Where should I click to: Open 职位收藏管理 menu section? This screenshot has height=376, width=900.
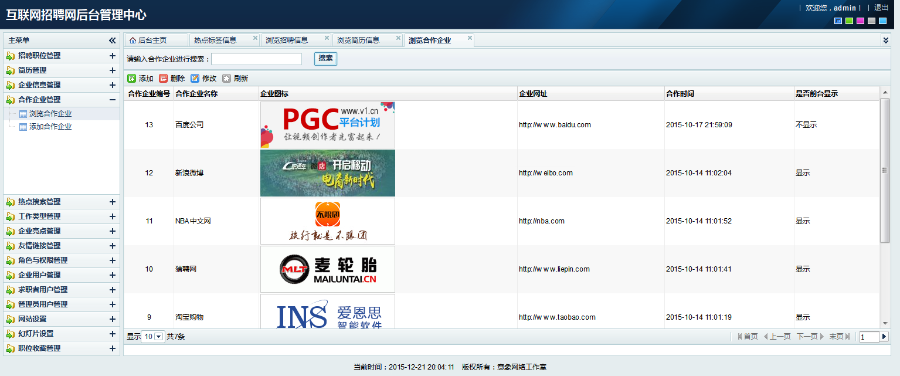(61, 348)
